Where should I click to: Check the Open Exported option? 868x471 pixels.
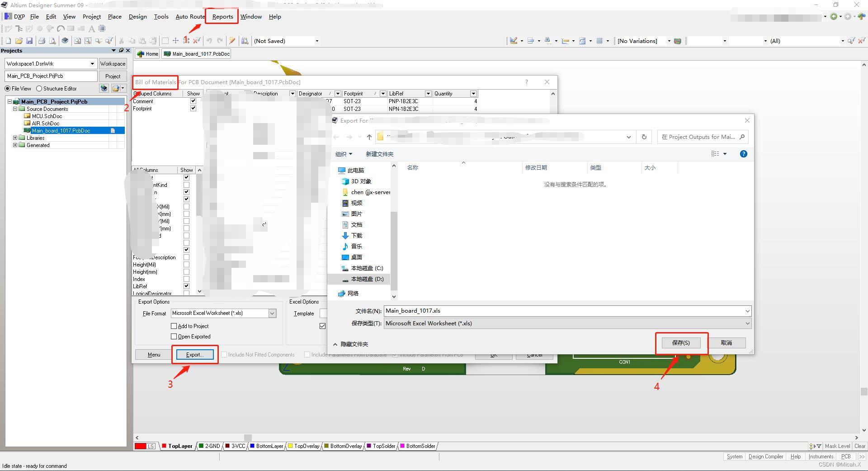pos(173,336)
